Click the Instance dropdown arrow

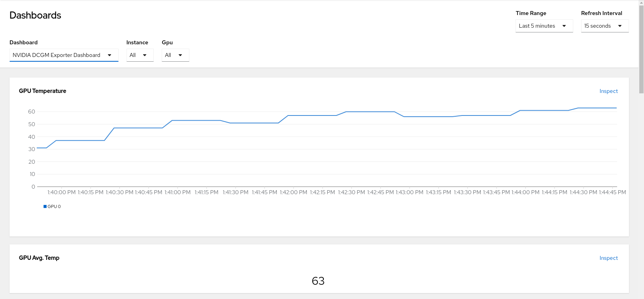pos(145,55)
